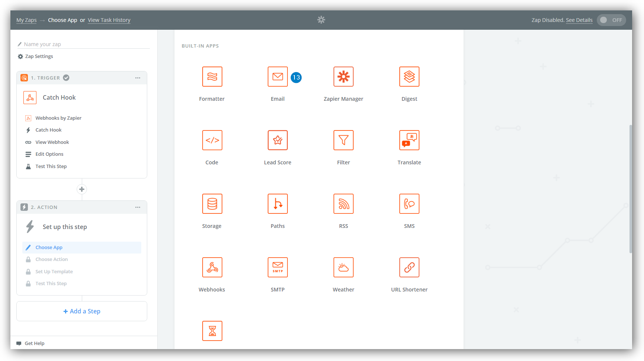Viewport: 644px width, 361px height.
Task: Click the Set up this step title
Action: 65,227
